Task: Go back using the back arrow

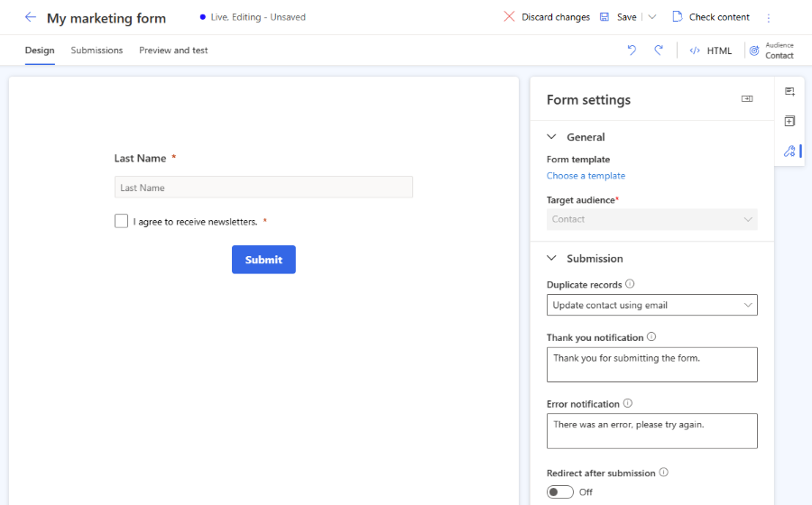Action: tap(31, 17)
